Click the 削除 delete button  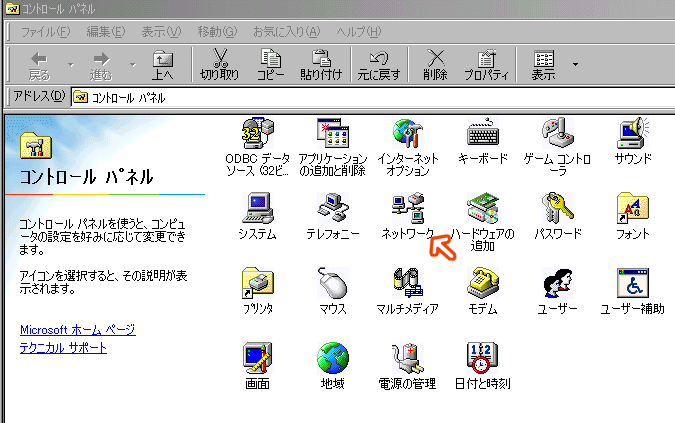pos(435,65)
